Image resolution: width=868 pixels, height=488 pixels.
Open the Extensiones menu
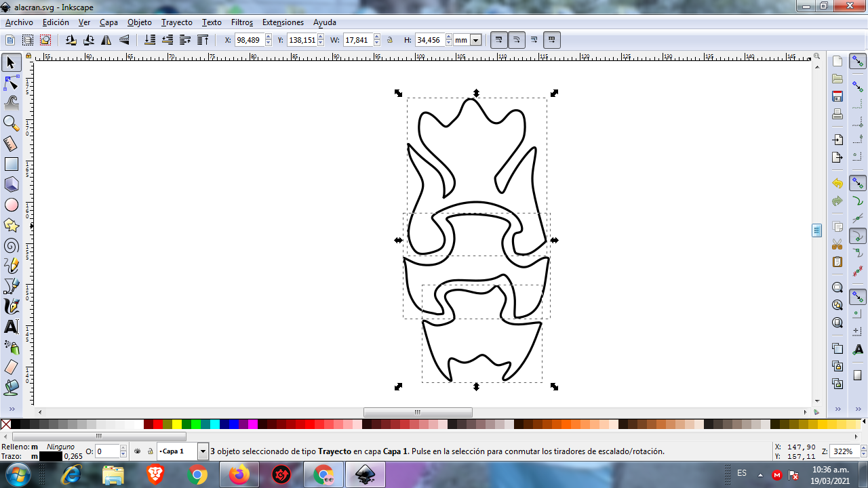click(283, 22)
